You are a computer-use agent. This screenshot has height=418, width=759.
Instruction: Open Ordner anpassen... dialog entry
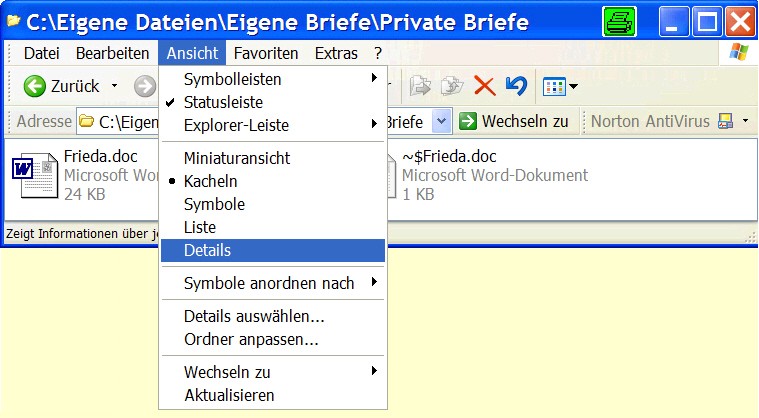251,339
